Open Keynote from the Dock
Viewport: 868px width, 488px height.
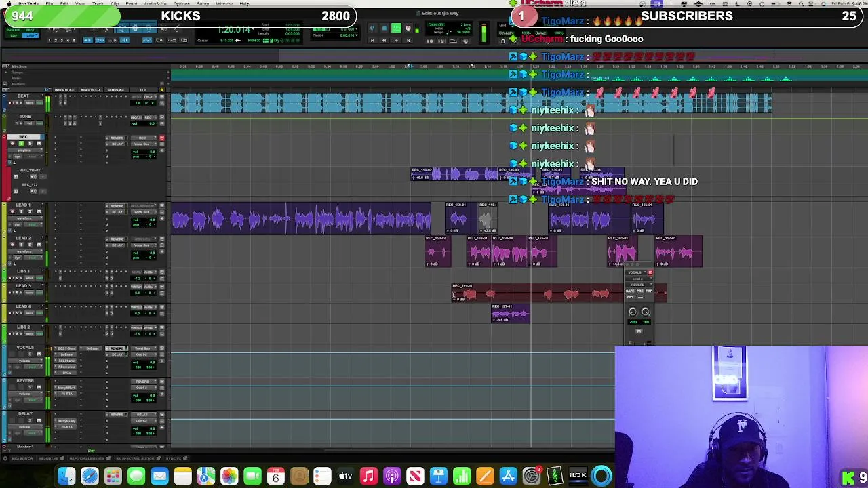pyautogui.click(x=438, y=476)
